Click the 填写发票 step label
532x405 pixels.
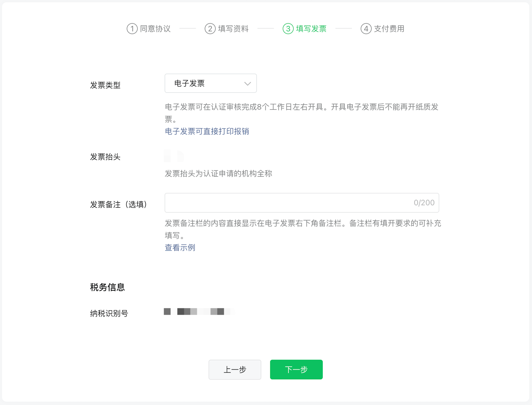click(x=311, y=29)
